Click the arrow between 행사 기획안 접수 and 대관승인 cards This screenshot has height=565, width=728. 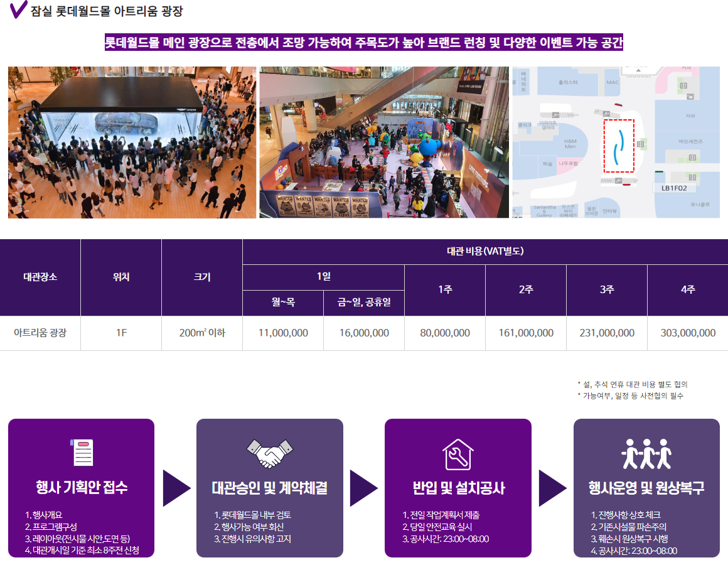tap(177, 488)
